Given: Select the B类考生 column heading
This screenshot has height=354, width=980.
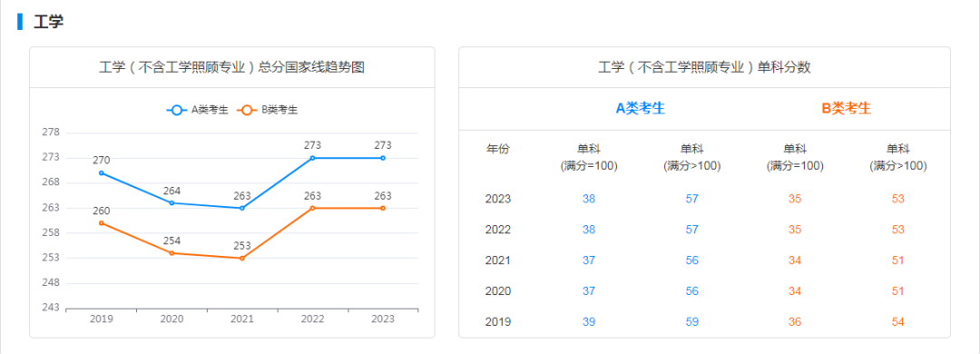Looking at the screenshot, I should tap(847, 108).
